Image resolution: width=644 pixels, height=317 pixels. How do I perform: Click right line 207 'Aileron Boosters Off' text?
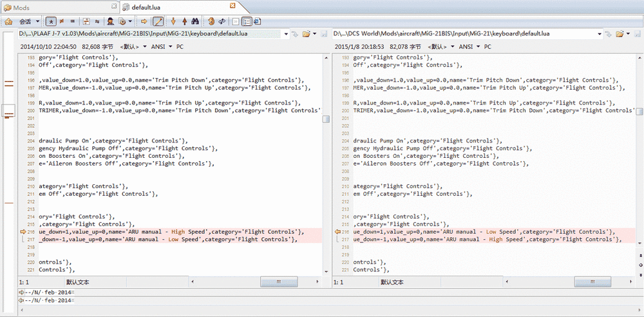(x=399, y=164)
